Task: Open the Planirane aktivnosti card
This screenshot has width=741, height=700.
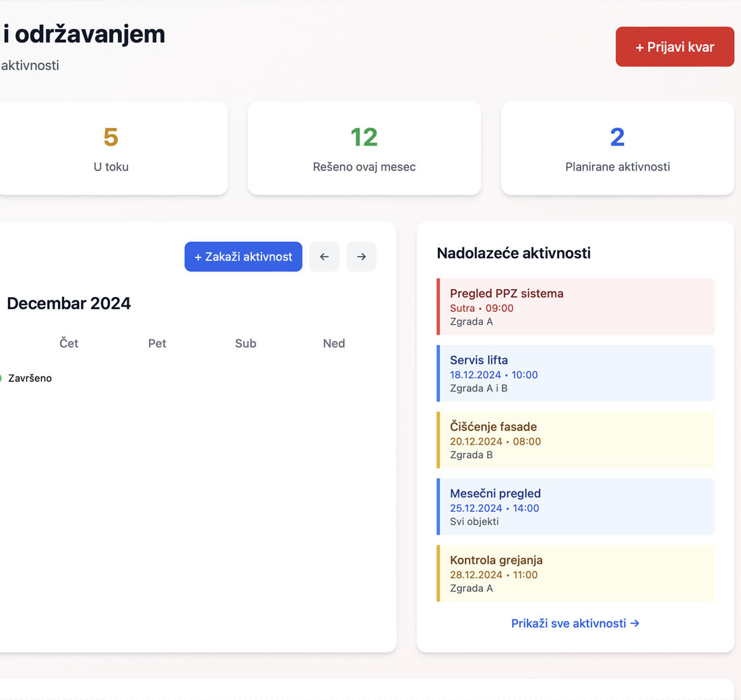Action: [617, 148]
